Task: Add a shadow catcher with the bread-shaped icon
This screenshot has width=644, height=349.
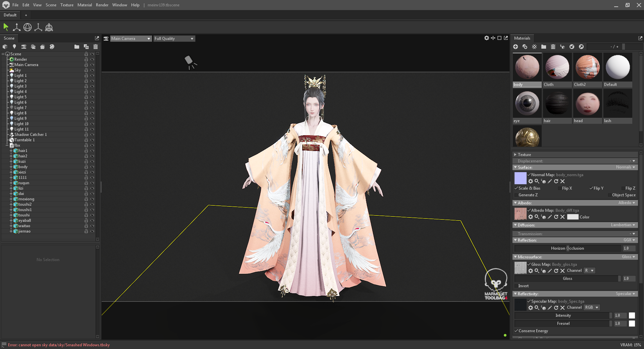Action: click(x=42, y=47)
